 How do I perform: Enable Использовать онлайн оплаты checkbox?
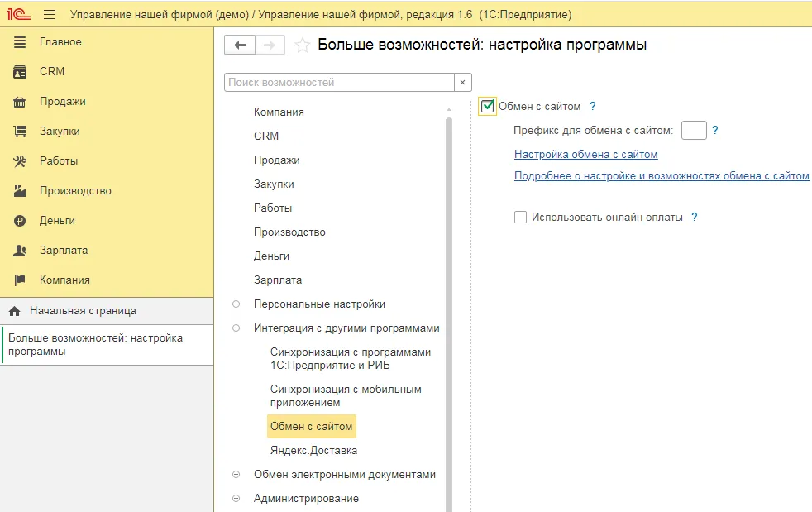pos(520,218)
